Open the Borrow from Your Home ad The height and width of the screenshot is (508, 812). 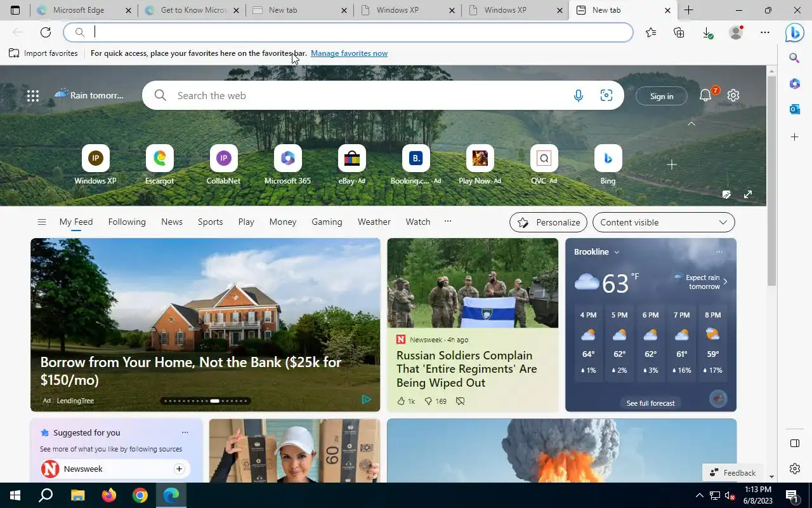point(206,324)
